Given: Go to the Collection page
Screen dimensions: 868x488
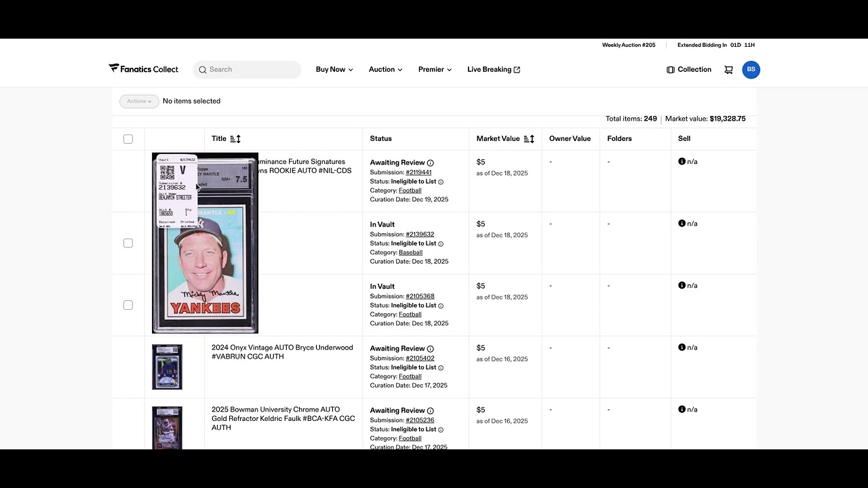Looking at the screenshot, I should (x=689, y=70).
